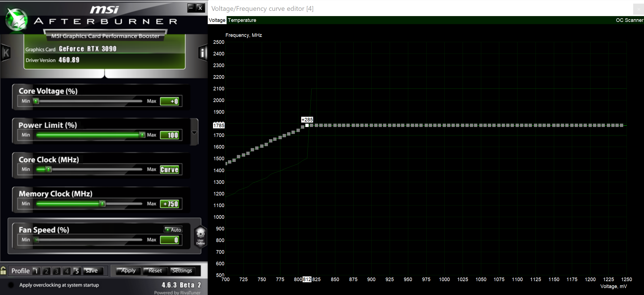644x295 pixels.
Task: Toggle Auto fan speed mode
Action: [173, 230]
